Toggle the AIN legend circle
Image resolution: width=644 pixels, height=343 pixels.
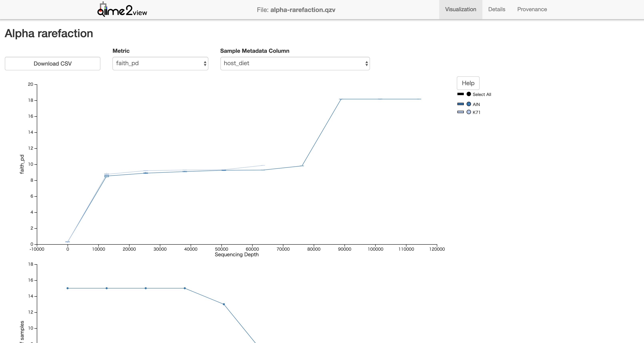pyautogui.click(x=468, y=104)
